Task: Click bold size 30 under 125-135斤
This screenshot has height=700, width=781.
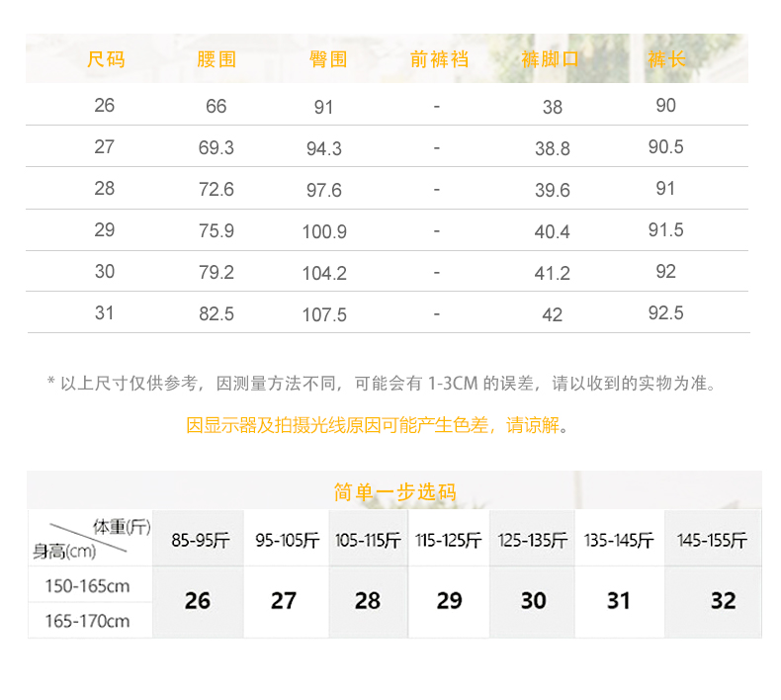Action: coord(534,601)
